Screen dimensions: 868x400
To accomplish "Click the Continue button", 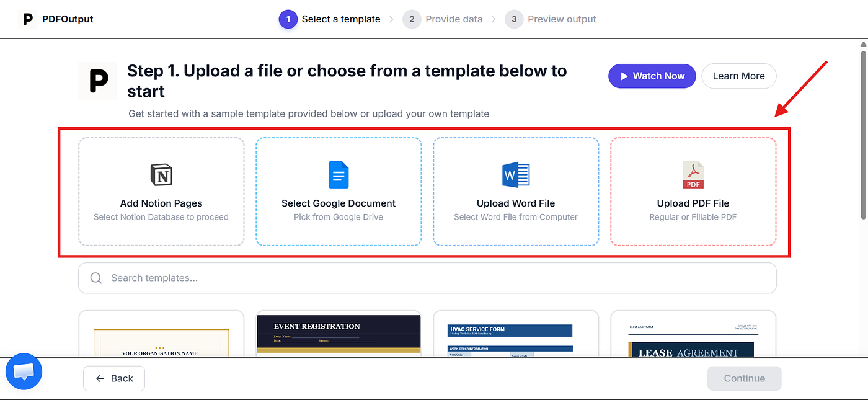I will 744,378.
